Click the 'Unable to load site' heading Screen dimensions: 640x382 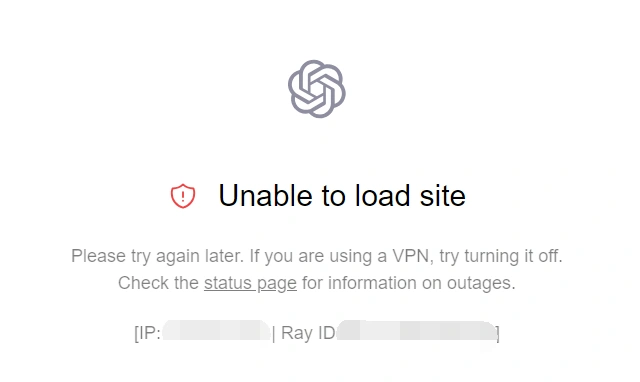pyautogui.click(x=342, y=195)
